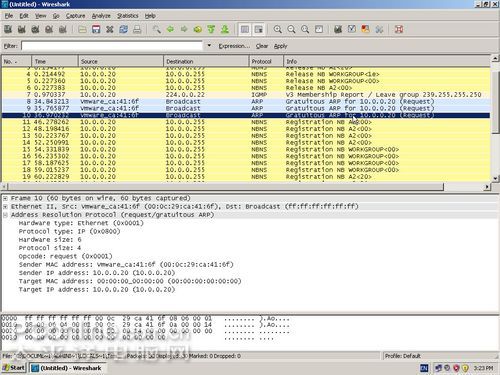Go forward in packet history arrow
Image resolution: width=500 pixels, height=375 pixels.
[x=184, y=29]
